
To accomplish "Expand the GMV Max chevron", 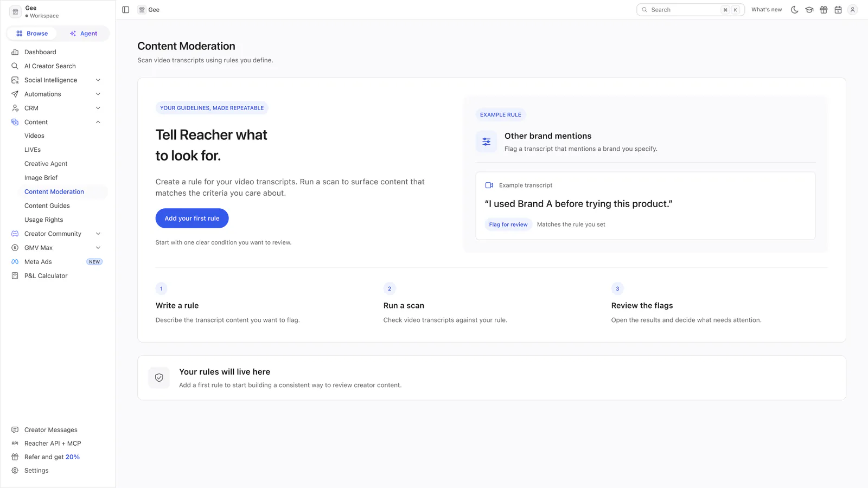I will pyautogui.click(x=98, y=248).
